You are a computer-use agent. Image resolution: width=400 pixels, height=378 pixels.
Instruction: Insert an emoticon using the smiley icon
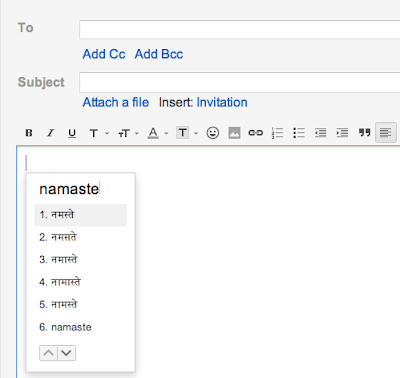tap(213, 133)
